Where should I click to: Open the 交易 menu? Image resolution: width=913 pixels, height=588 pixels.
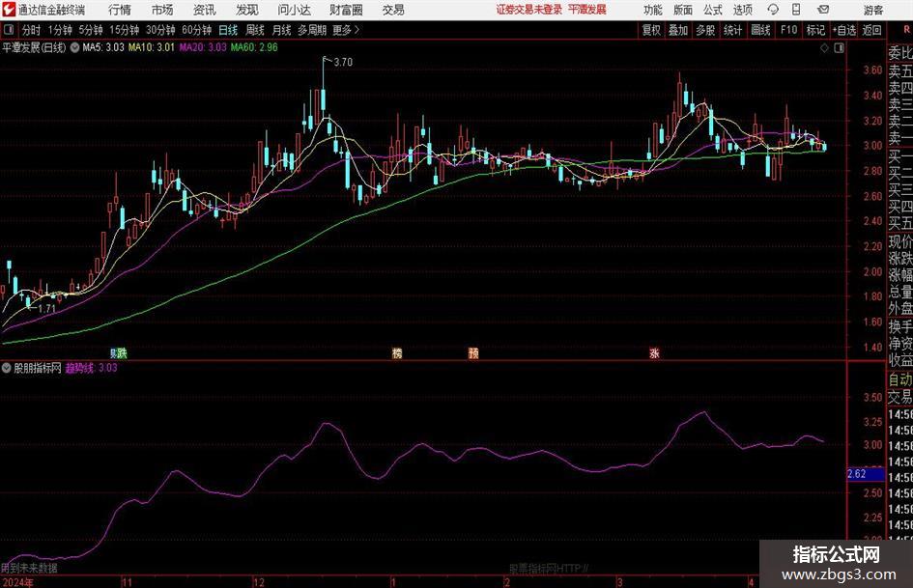coord(393,10)
